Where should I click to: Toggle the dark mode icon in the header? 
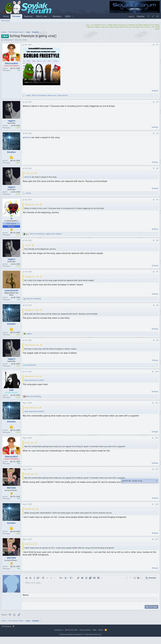coord(157,16)
